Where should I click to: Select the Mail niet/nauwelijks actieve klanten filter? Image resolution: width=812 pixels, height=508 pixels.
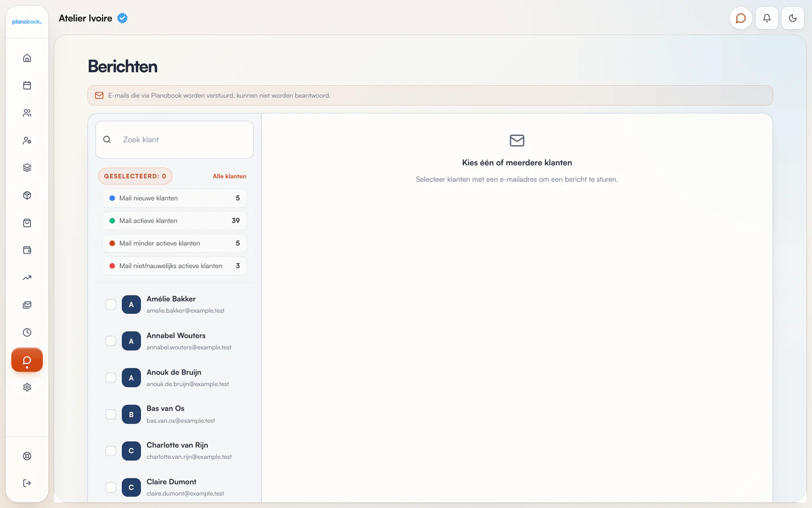point(174,266)
